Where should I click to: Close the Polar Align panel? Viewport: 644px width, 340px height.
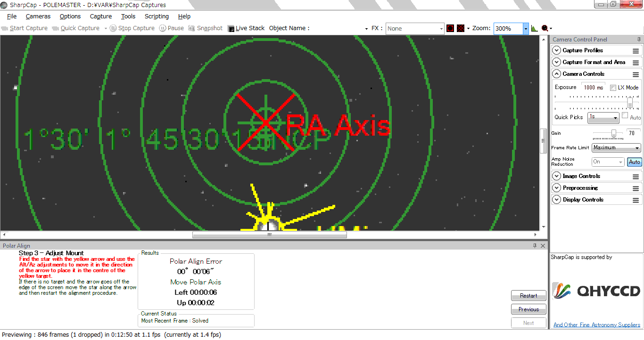tap(543, 246)
